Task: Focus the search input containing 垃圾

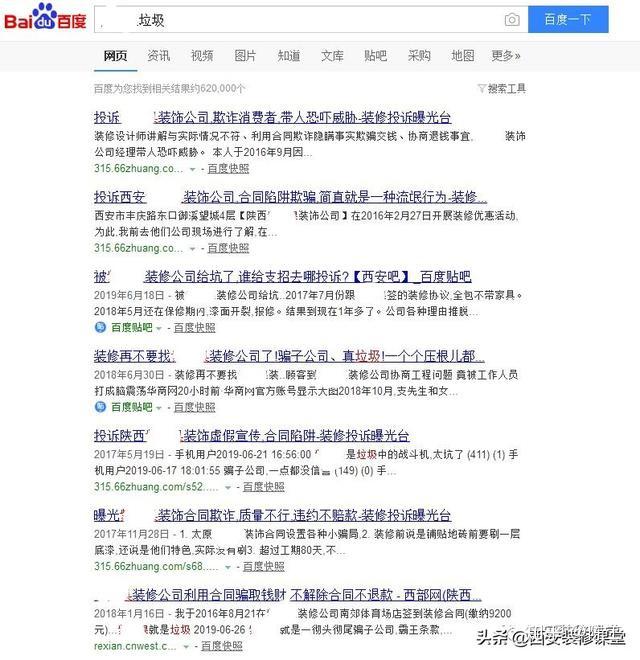Action: tap(311, 19)
